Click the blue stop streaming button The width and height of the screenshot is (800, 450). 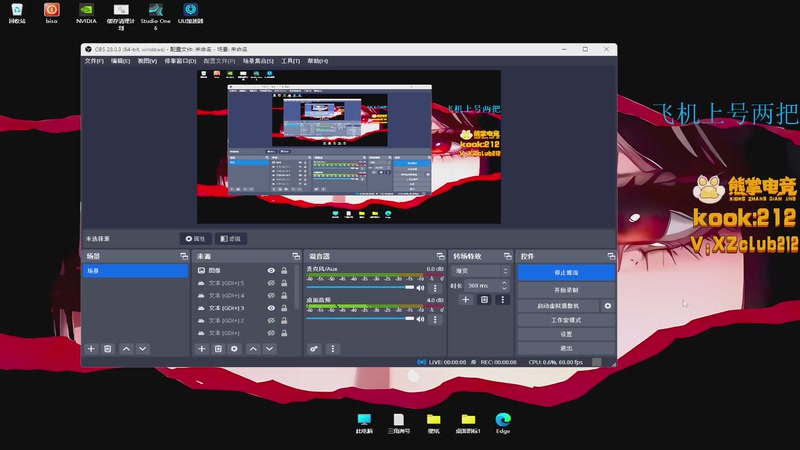click(x=566, y=272)
